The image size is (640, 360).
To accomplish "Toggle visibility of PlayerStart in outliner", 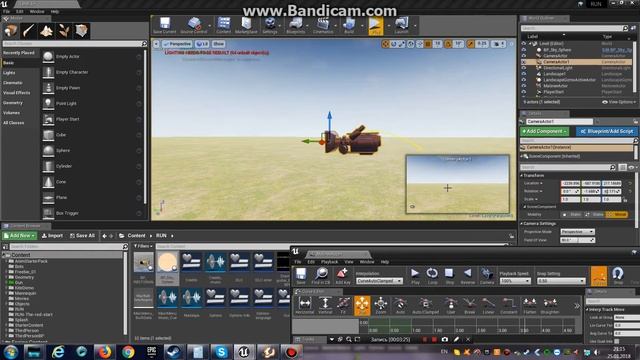I will [x=524, y=92].
